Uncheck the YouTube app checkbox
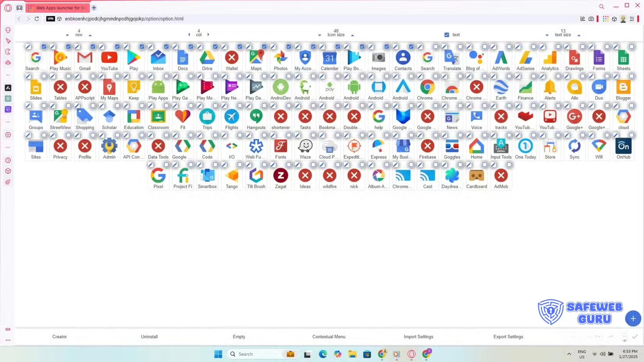Screen dimensions: 644x362 tap(117, 46)
